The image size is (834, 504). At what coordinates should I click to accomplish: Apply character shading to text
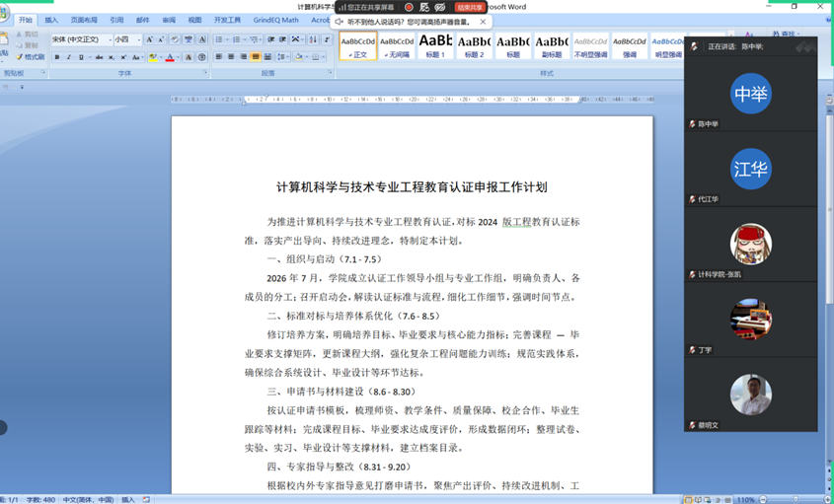[189, 57]
